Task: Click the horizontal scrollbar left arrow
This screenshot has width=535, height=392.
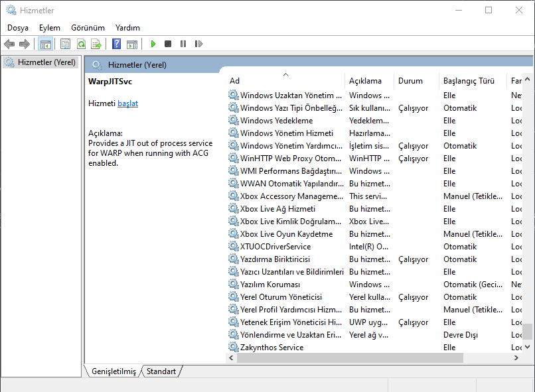Action: click(232, 358)
